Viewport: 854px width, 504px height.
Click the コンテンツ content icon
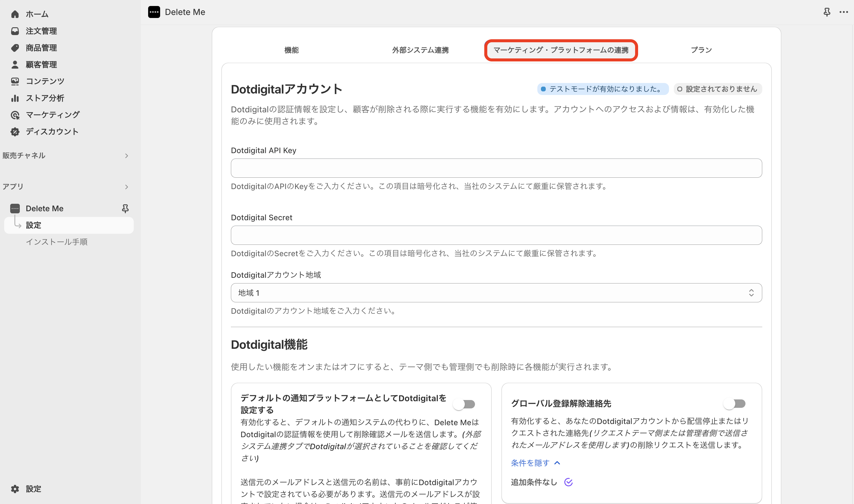click(x=15, y=81)
